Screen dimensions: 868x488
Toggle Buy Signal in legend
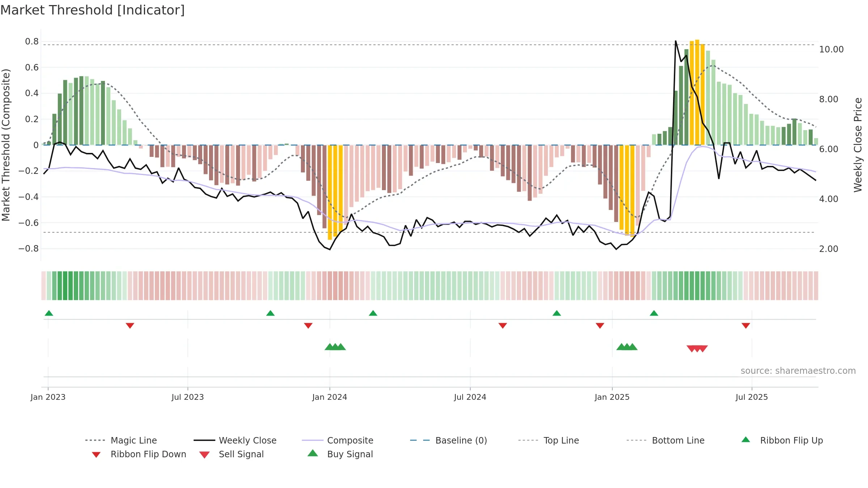point(340,454)
